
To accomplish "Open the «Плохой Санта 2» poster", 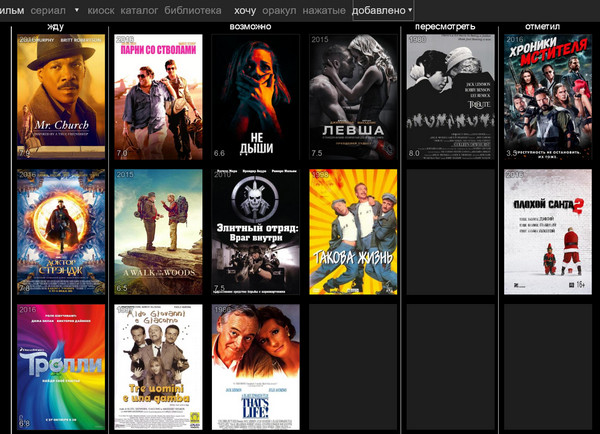I will click(540, 232).
